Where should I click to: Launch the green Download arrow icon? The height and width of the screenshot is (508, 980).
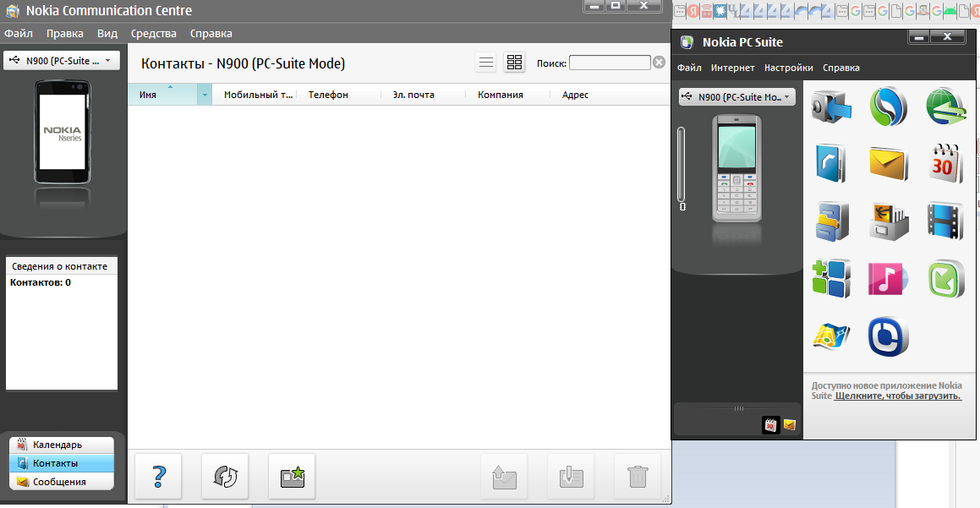[x=945, y=279]
